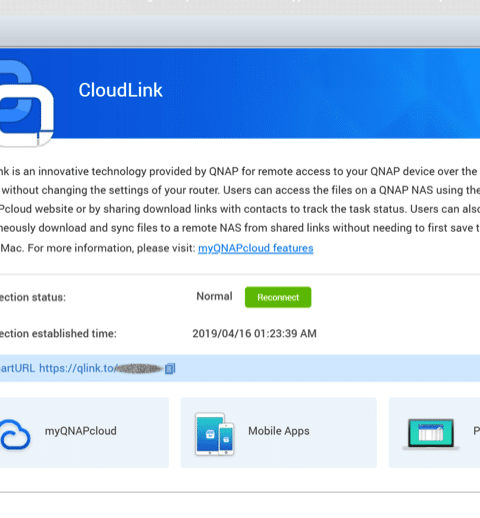Image resolution: width=480 pixels, height=518 pixels.
Task: Select the Normal connection status text
Action: coord(214,296)
